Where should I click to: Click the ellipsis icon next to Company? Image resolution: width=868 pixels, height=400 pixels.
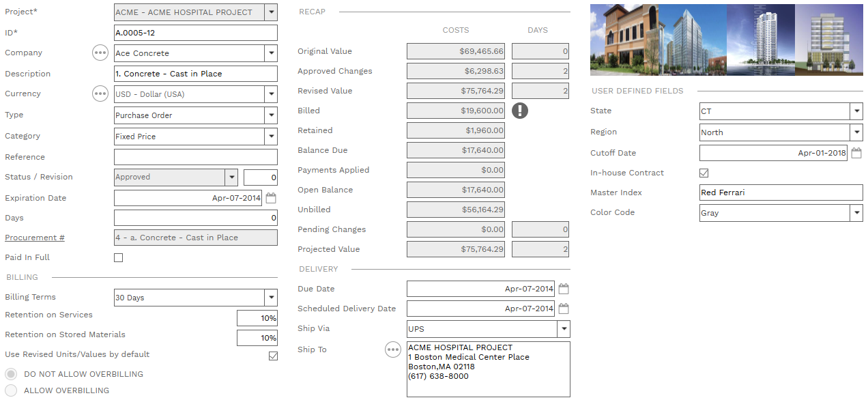(x=100, y=53)
